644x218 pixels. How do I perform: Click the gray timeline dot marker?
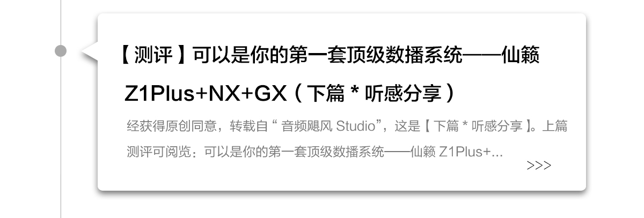pyautogui.click(x=61, y=51)
